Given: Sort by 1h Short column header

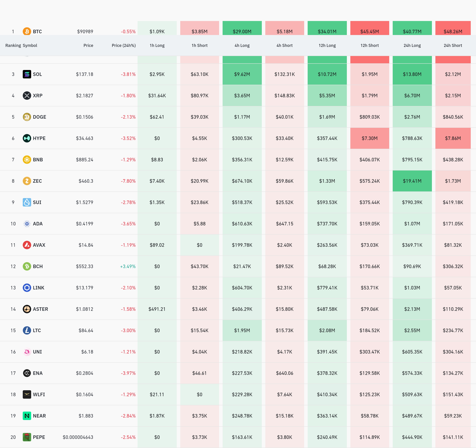Looking at the screenshot, I should pyautogui.click(x=199, y=45).
